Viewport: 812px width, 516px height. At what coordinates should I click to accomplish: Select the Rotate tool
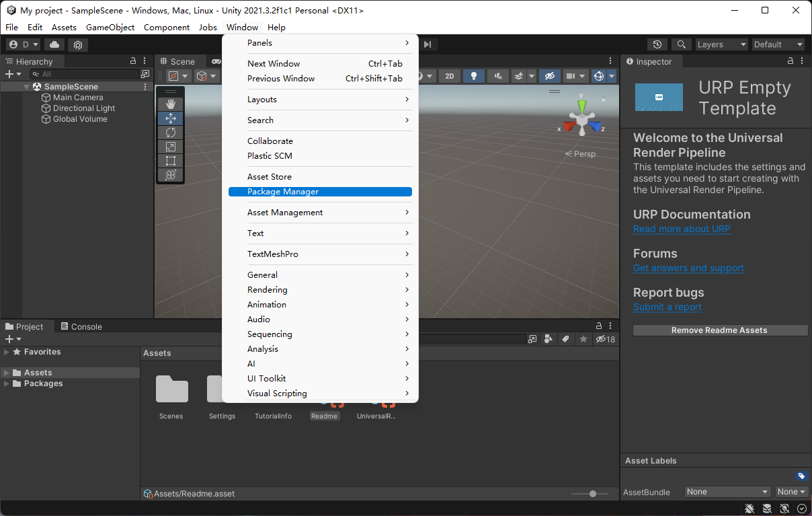click(x=171, y=132)
